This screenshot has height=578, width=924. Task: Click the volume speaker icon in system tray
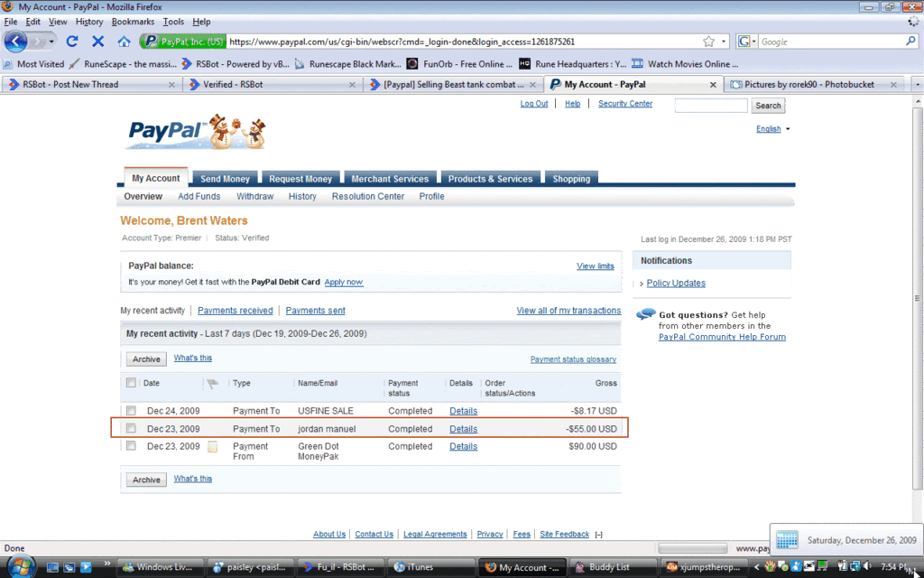click(x=867, y=567)
